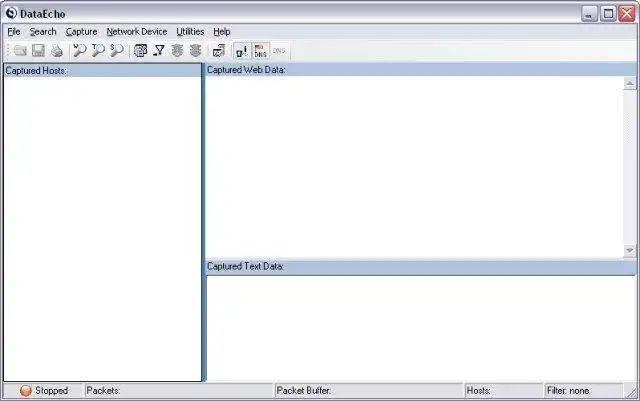
Task: Click the Save floppy disk icon
Action: [x=38, y=51]
